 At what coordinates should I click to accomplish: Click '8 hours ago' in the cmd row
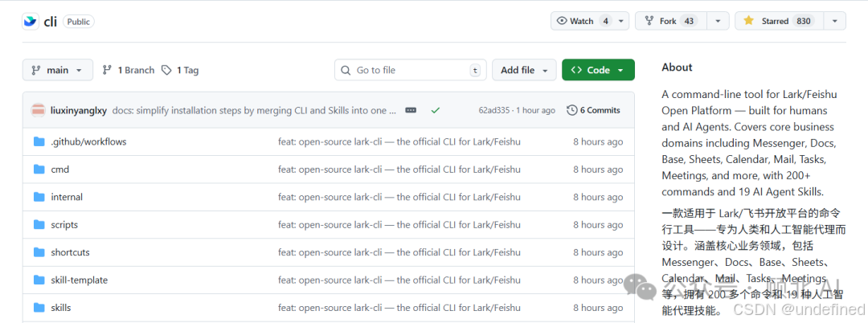[598, 170]
